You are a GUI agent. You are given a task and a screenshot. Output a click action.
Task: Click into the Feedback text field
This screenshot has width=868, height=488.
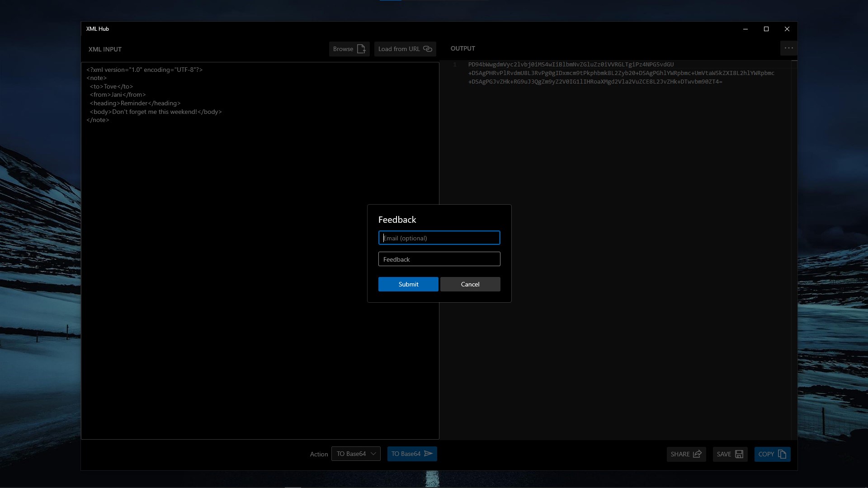pyautogui.click(x=439, y=259)
